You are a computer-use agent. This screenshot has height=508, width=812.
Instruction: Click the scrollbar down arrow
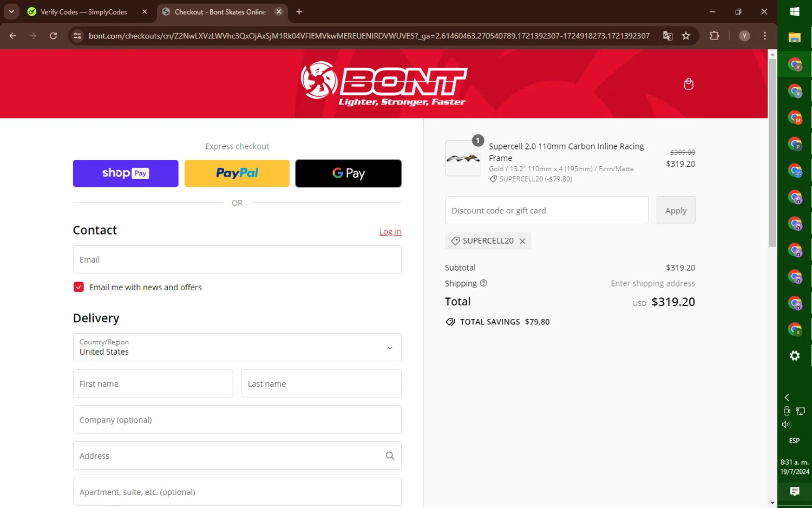point(772,503)
